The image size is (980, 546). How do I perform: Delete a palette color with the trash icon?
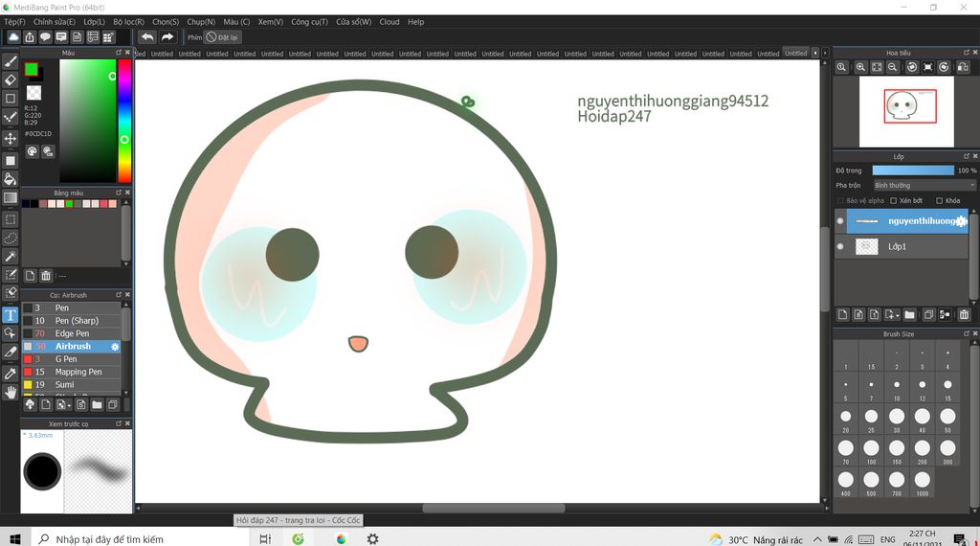pos(46,275)
